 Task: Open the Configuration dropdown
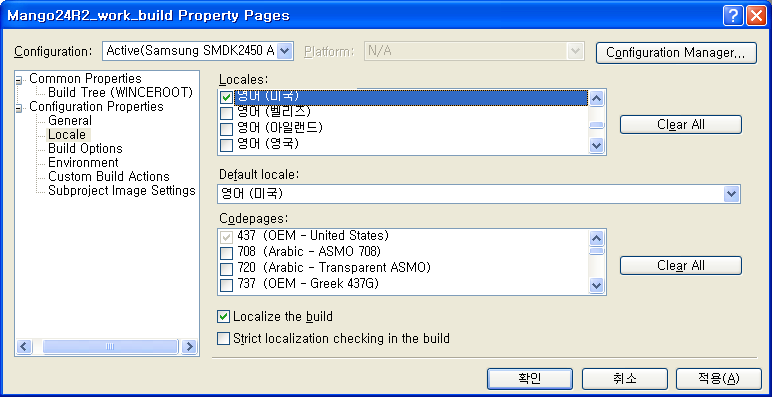tap(285, 51)
